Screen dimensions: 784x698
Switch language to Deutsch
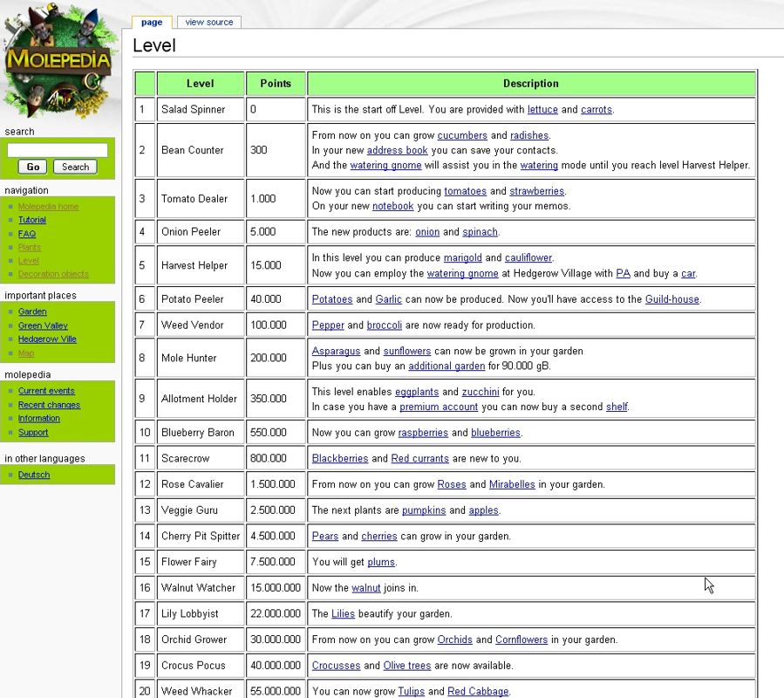pos(34,475)
